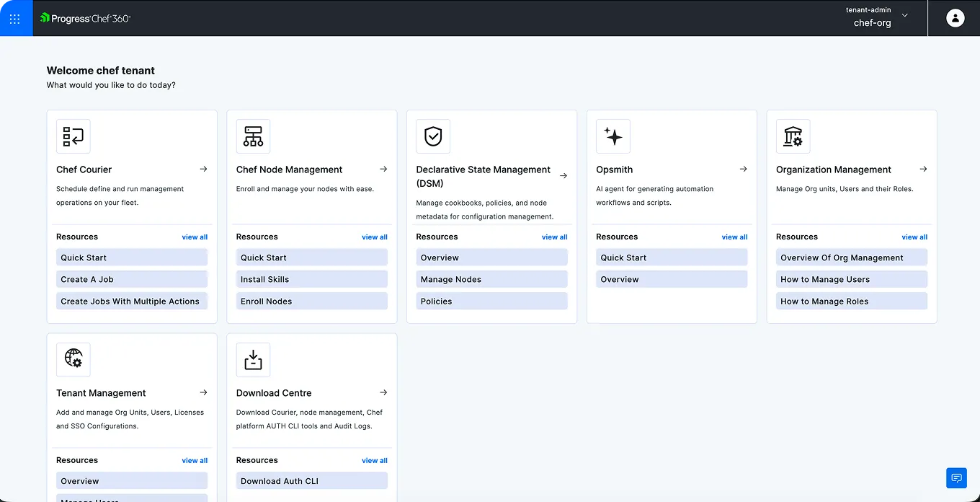Open Opsmith Overview resource
This screenshot has height=502, width=980.
pyautogui.click(x=672, y=279)
